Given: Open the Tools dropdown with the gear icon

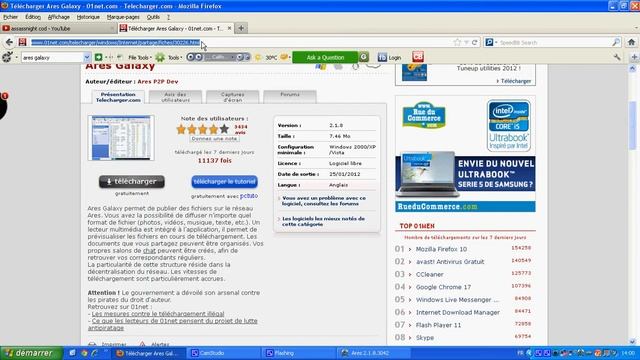Looking at the screenshot, I should (168, 58).
